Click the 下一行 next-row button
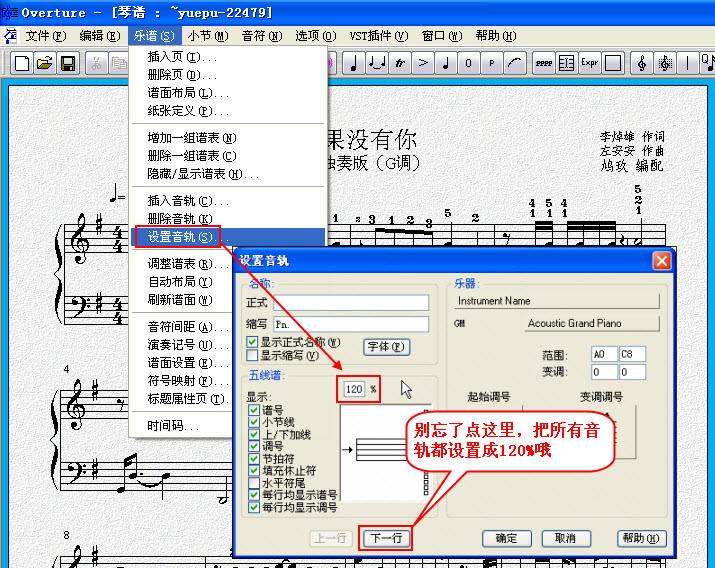 (x=386, y=538)
